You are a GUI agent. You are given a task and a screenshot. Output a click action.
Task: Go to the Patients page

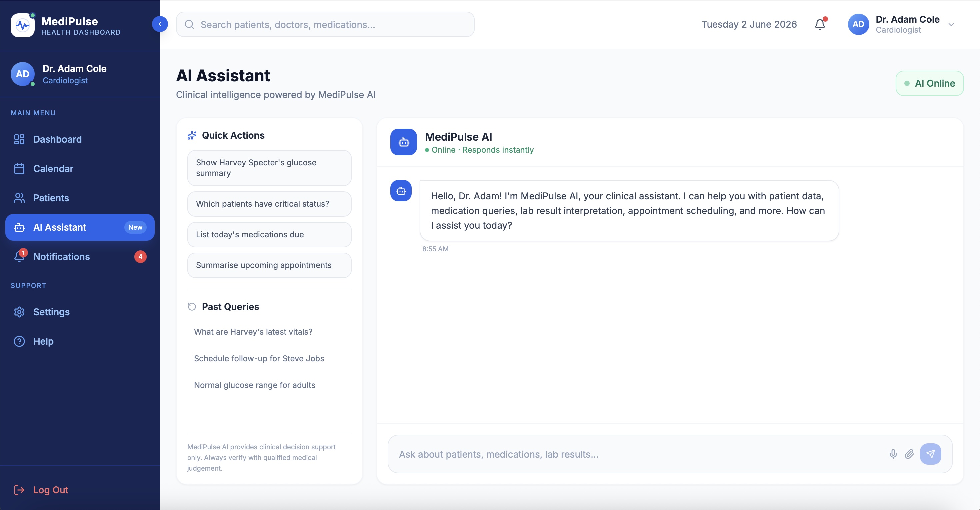coord(80,198)
